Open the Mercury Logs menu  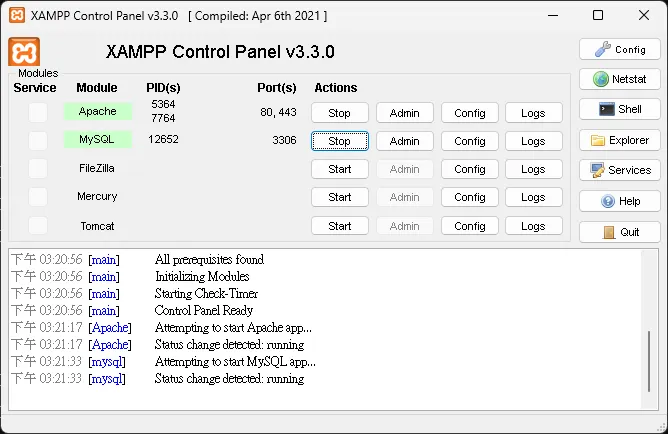point(533,197)
